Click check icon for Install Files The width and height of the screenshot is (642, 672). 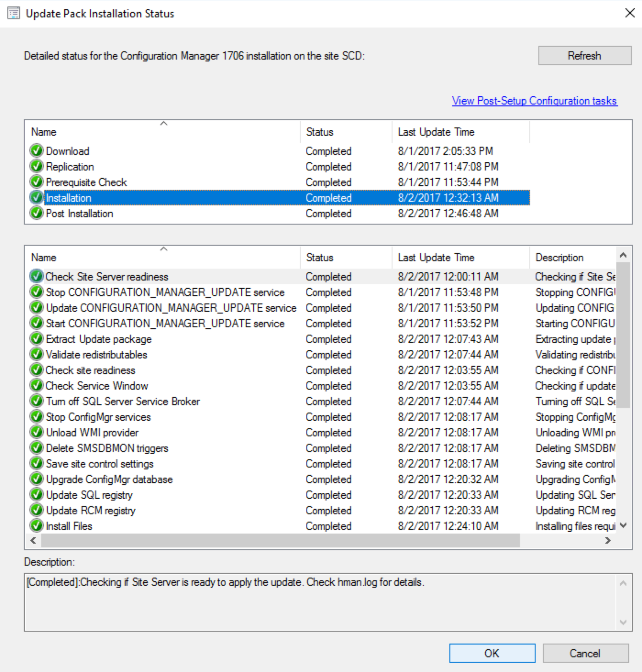pyautogui.click(x=37, y=526)
